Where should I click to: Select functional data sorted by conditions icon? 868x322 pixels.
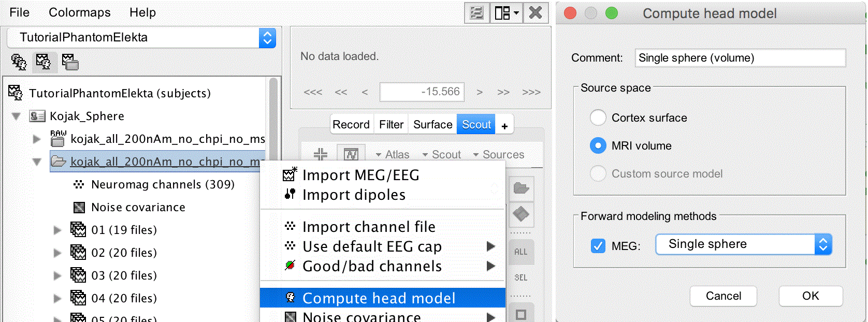click(70, 62)
